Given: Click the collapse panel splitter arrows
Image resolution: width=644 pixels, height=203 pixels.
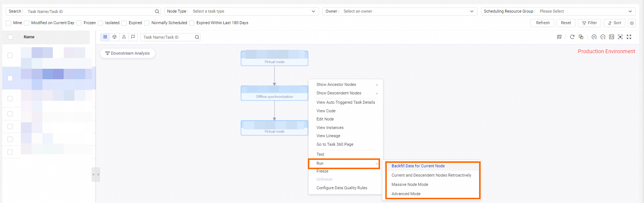Looking at the screenshot, I should pos(96,174).
